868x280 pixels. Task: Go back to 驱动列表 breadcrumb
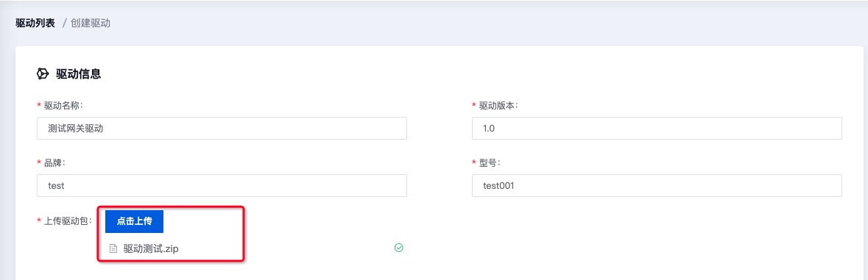click(35, 24)
